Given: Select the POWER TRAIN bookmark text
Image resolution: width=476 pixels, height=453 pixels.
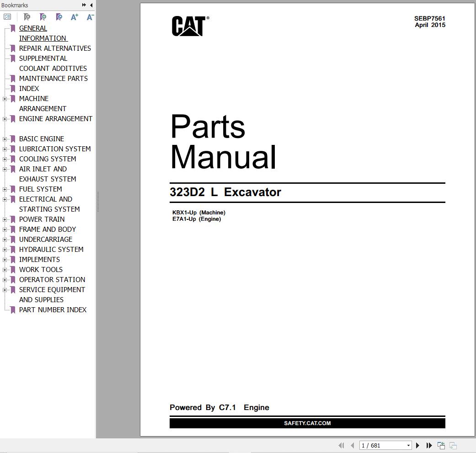Looking at the screenshot, I should 42,219.
